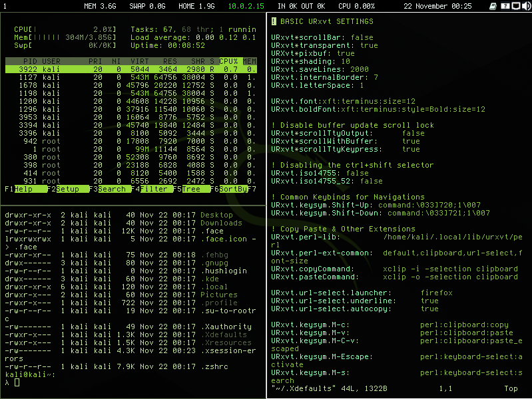Click F3 Search in htop footer
This screenshot has height=399, width=532.
pyautogui.click(x=110, y=189)
